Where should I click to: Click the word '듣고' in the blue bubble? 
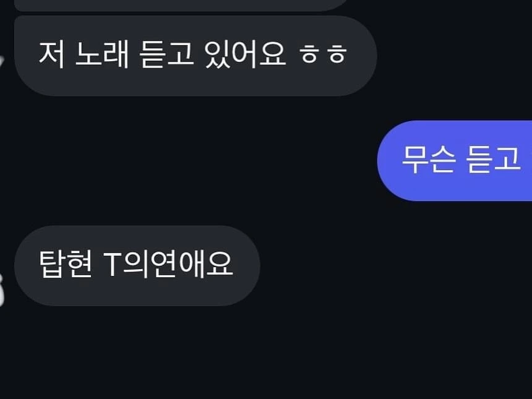493,160
